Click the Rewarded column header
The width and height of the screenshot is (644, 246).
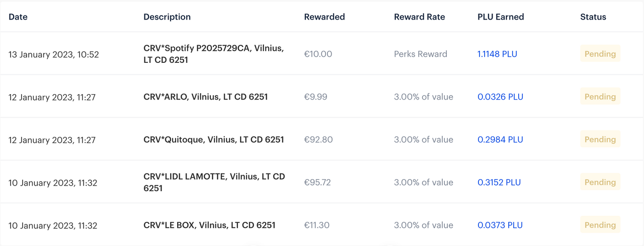click(325, 17)
